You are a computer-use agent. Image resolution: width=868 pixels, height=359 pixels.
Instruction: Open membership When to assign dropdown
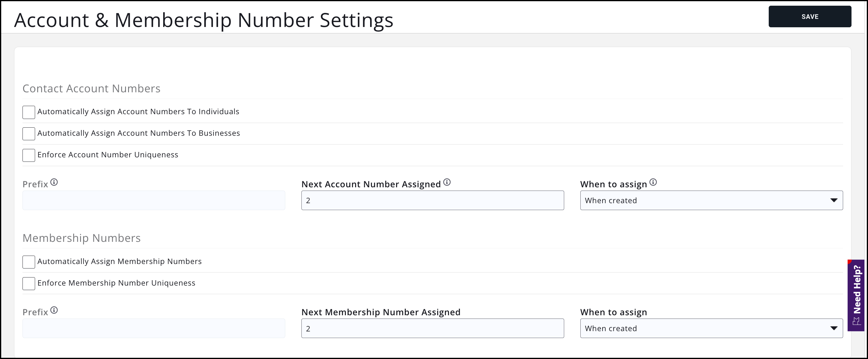point(711,328)
